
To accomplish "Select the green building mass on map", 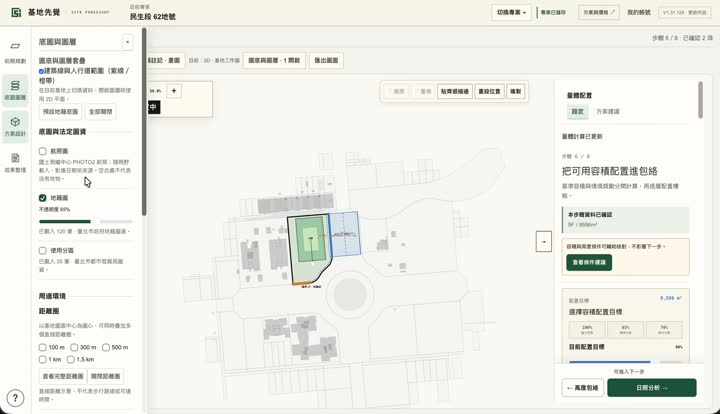I will 310,239.
